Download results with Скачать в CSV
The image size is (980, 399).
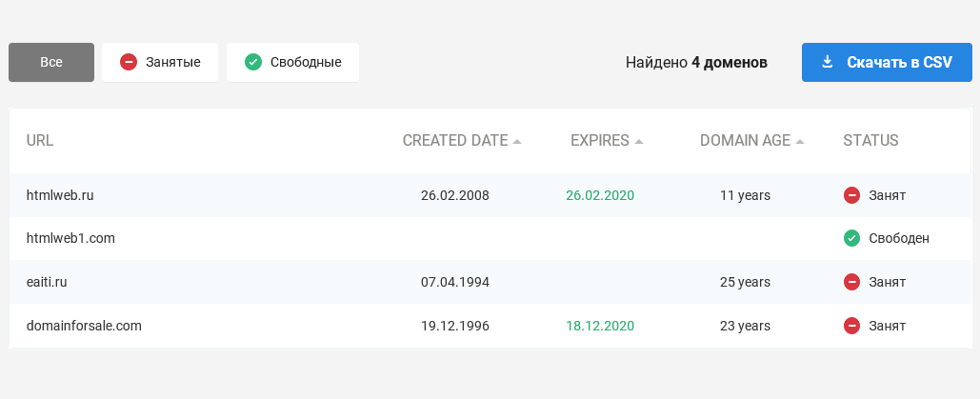pyautogui.click(x=887, y=62)
